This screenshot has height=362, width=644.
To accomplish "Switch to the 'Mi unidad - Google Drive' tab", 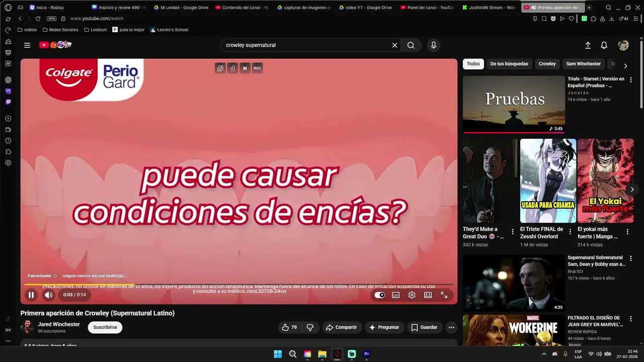I will click(180, 8).
